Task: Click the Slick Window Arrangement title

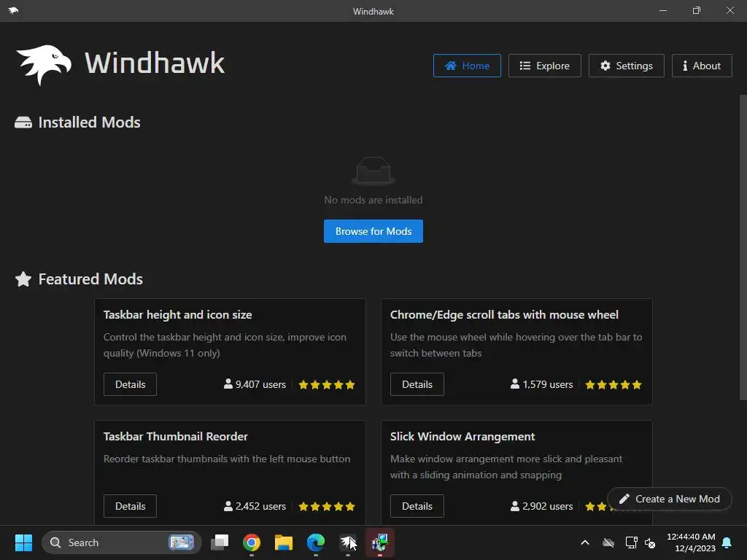Action: pos(462,437)
